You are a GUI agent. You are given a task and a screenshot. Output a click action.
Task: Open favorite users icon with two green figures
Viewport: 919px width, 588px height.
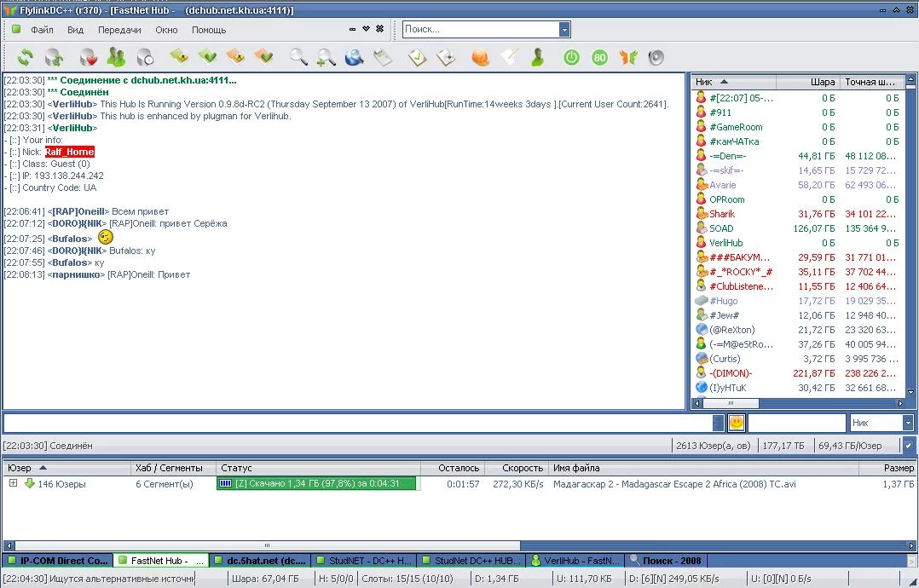pyautogui.click(x=117, y=57)
